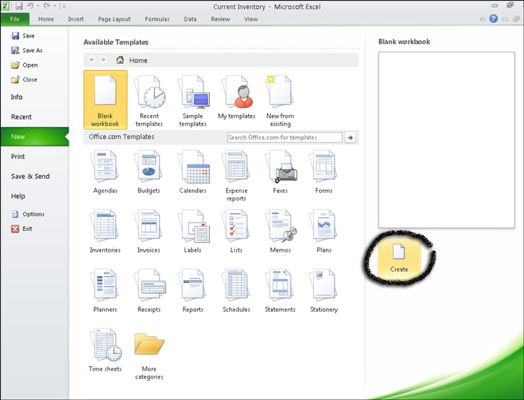Click the back navigation arrow
This screenshot has height=400, width=524.
click(92, 60)
